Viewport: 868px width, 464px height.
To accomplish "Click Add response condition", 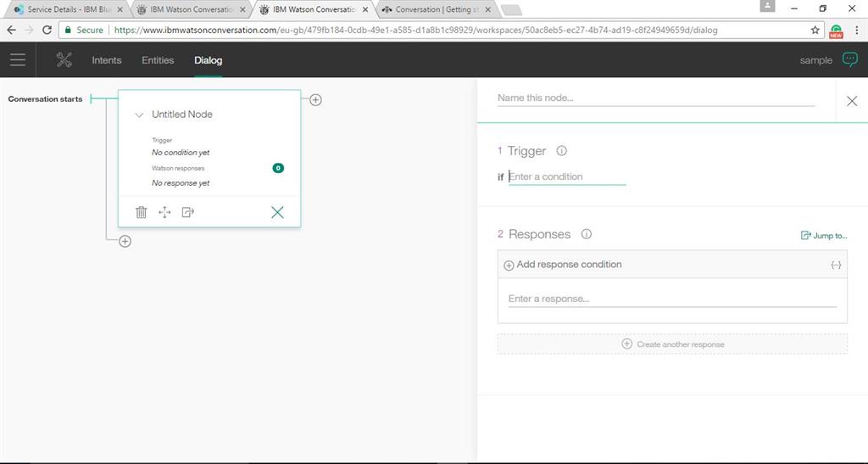I will pos(563,265).
